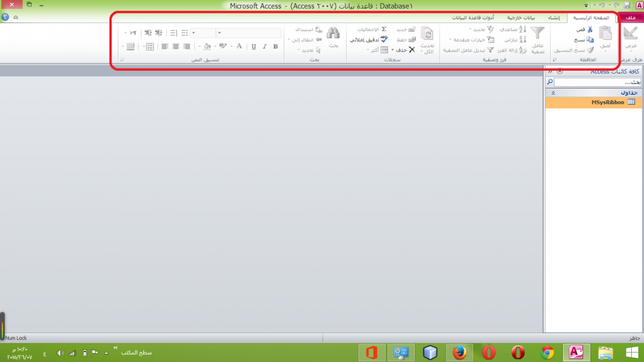Click the text direction paragraph mark icon

coord(133,33)
